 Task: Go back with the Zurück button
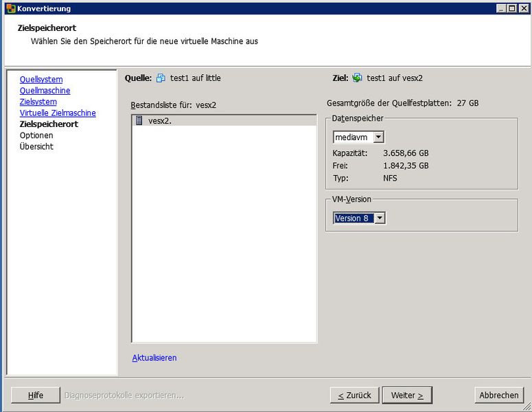coord(355,396)
